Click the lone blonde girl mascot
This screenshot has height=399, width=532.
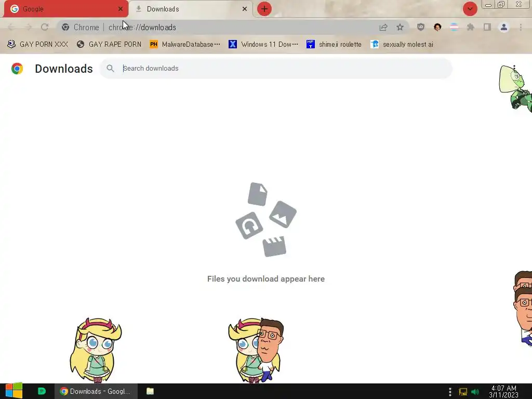[x=96, y=351]
